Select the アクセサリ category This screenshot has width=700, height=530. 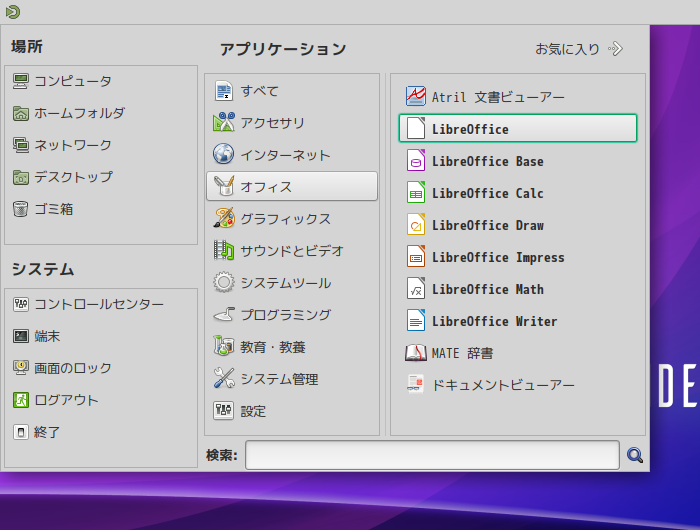[x=292, y=122]
